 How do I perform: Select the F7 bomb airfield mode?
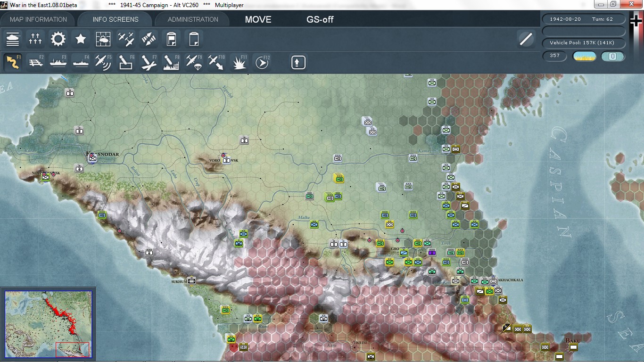click(x=149, y=62)
